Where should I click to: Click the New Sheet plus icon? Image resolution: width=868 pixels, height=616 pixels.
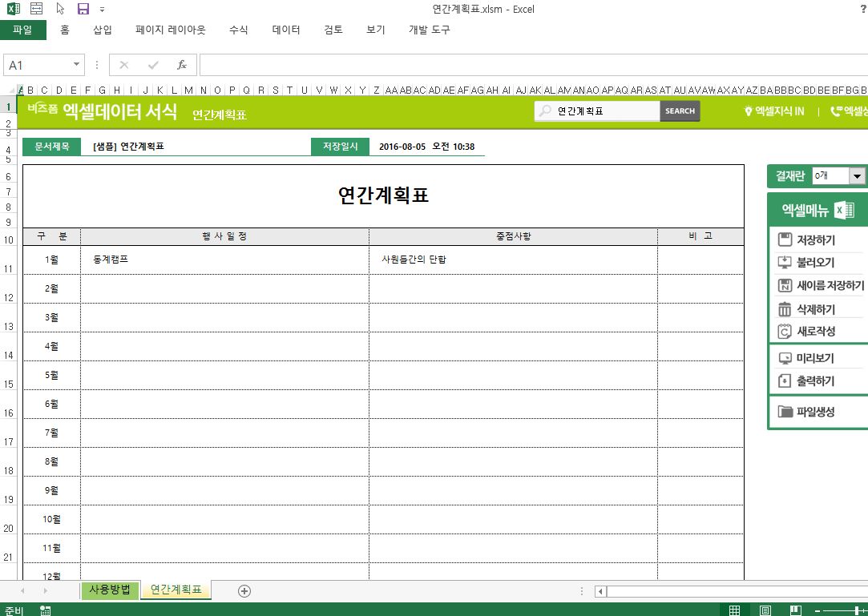[244, 591]
